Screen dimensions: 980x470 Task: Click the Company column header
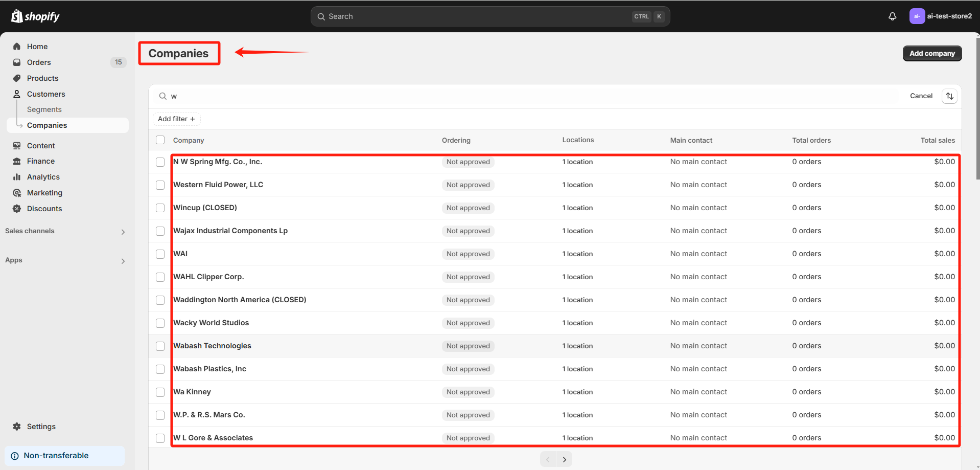click(x=189, y=140)
